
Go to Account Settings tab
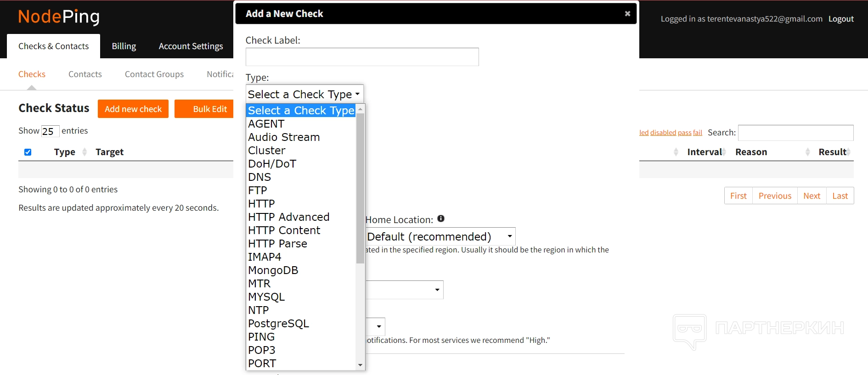[x=191, y=46]
